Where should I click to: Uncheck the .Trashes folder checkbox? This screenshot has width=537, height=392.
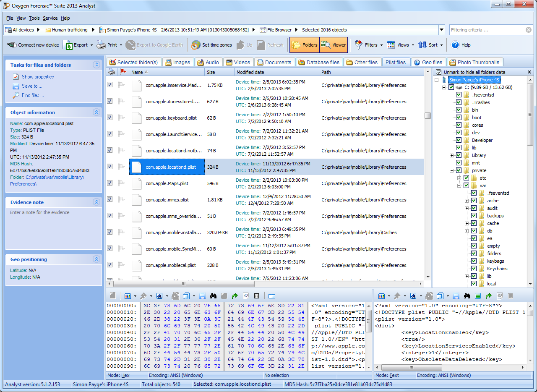(459, 102)
